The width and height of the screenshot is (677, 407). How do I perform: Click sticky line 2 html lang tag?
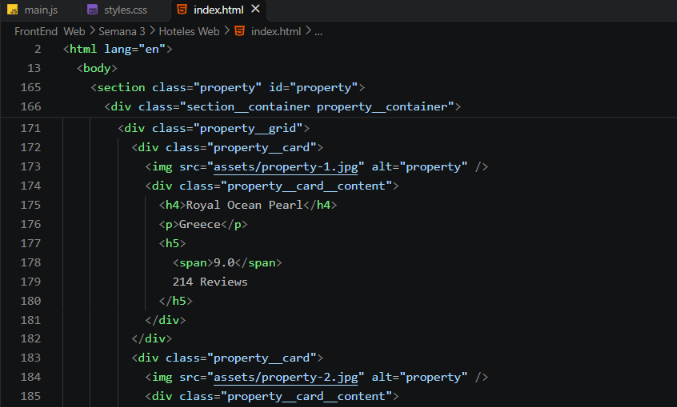(x=117, y=49)
